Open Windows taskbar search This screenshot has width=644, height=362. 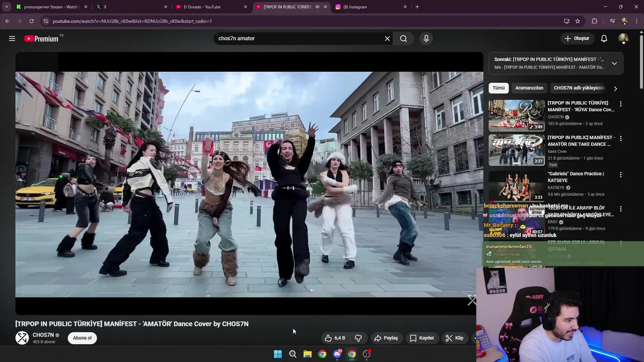tap(292, 354)
